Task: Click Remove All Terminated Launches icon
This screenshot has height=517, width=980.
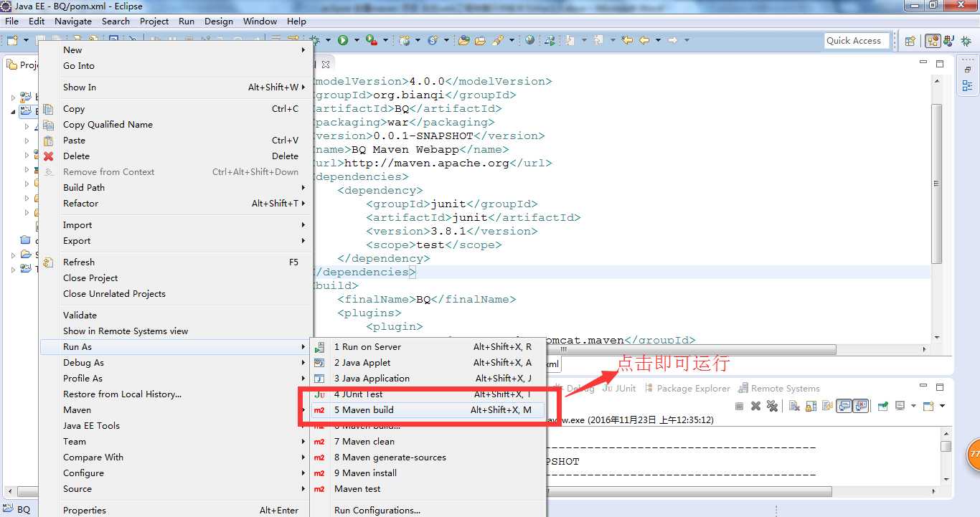Action: 772,406
